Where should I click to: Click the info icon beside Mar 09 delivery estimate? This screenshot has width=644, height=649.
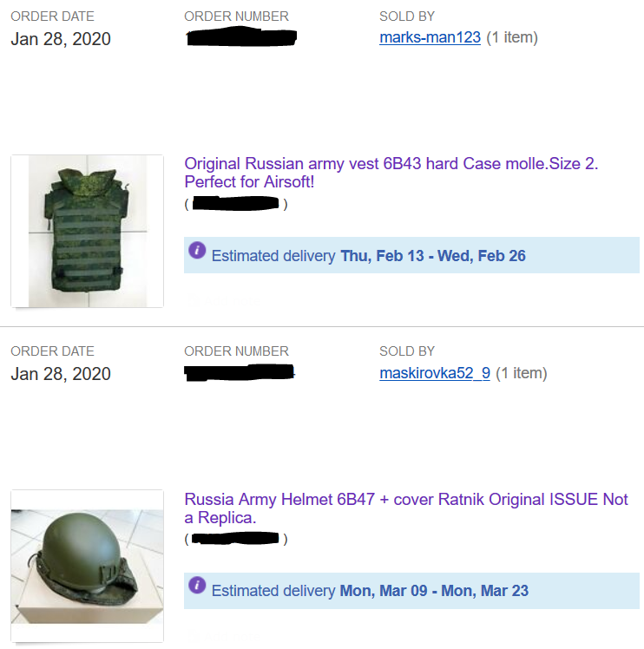pos(197,586)
